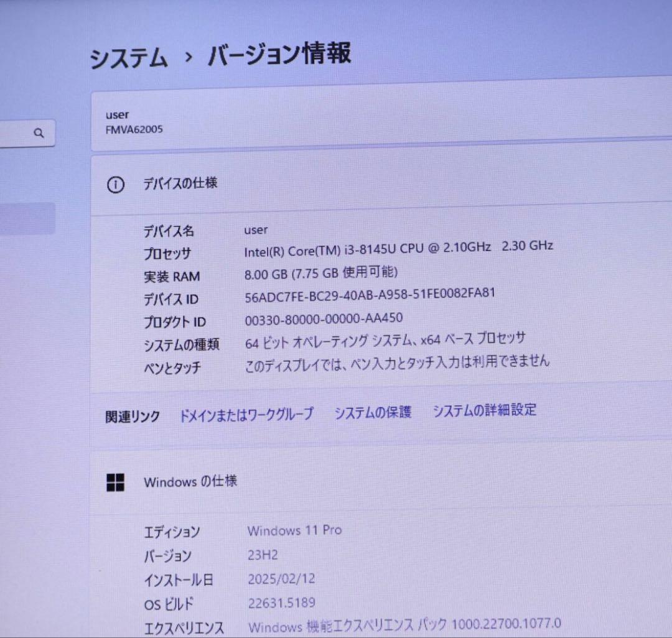Select the highlighted sidebar navigation item
672x638 pixels.
pyautogui.click(x=27, y=218)
